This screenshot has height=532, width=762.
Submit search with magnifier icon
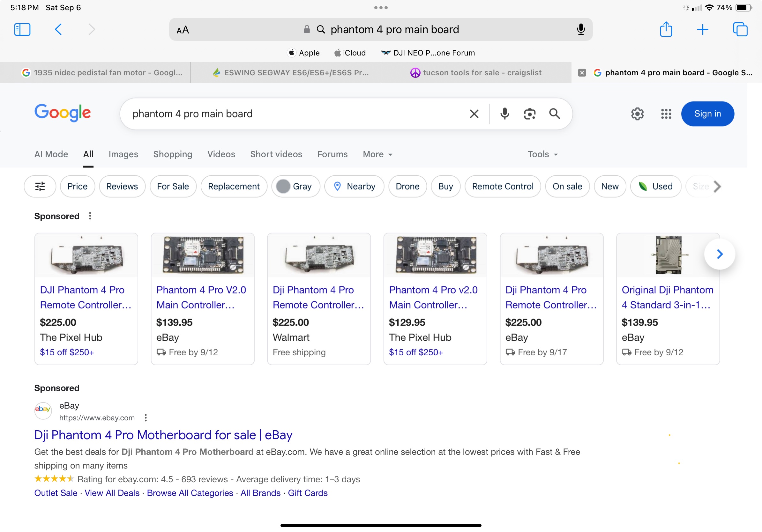[554, 114]
